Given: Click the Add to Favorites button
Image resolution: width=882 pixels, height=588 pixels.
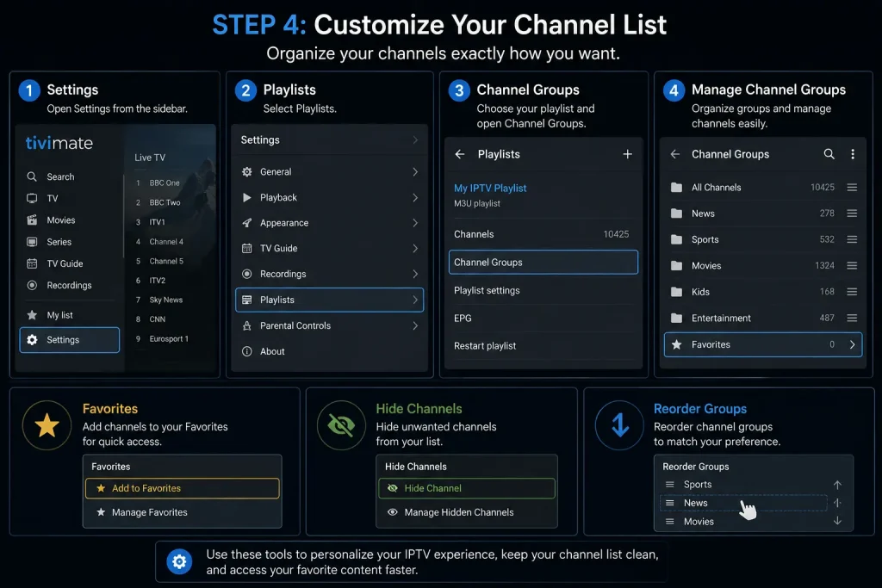Looking at the screenshot, I should [183, 488].
